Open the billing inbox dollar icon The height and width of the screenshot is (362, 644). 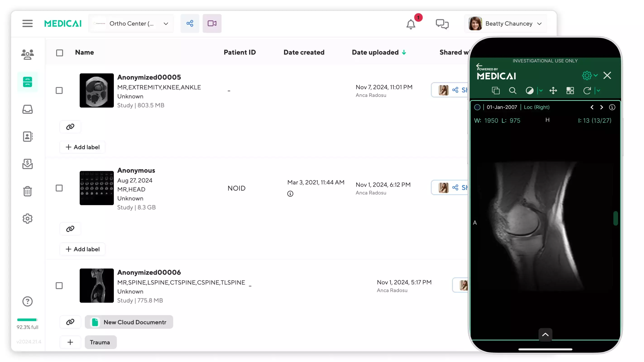pos(27,164)
